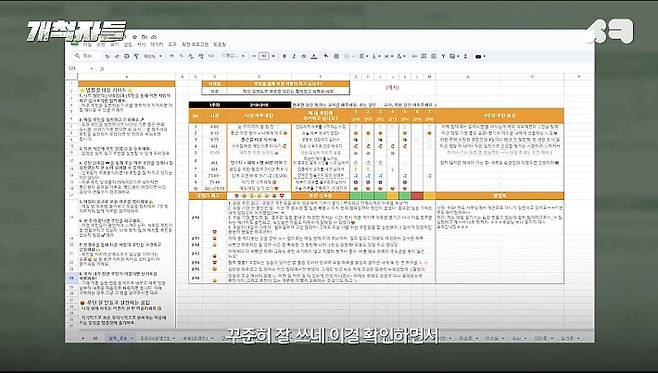The height and width of the screenshot is (373, 658).
Task: Toggle strikethrough formatting
Action: (304, 56)
